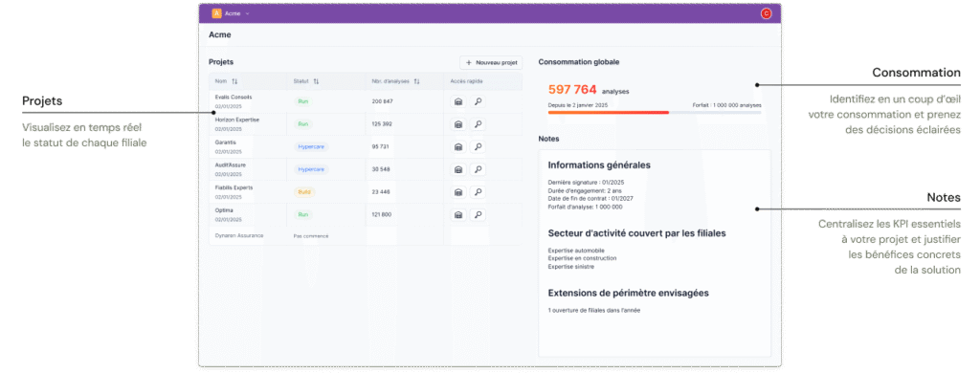Click the magnifier icon for Optima

pyautogui.click(x=479, y=214)
